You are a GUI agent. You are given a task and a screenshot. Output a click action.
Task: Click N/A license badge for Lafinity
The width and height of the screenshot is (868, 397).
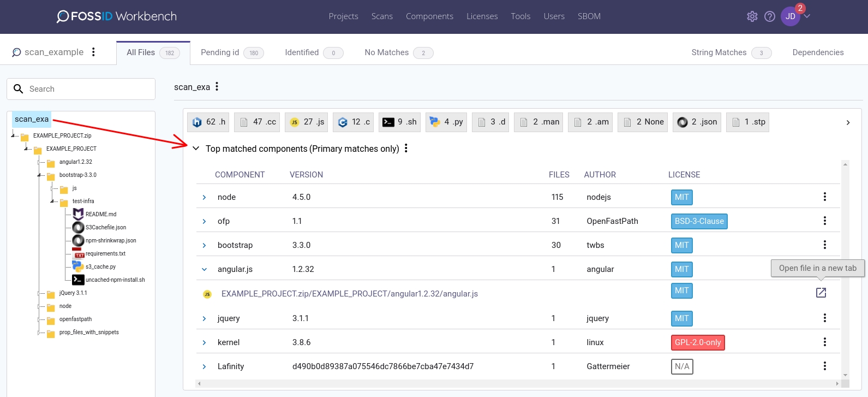682,366
